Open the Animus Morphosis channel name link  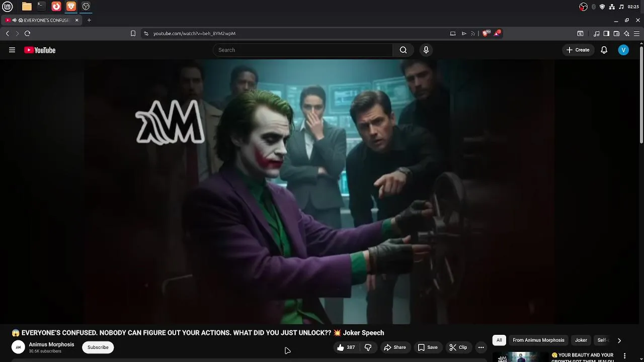(x=51, y=344)
